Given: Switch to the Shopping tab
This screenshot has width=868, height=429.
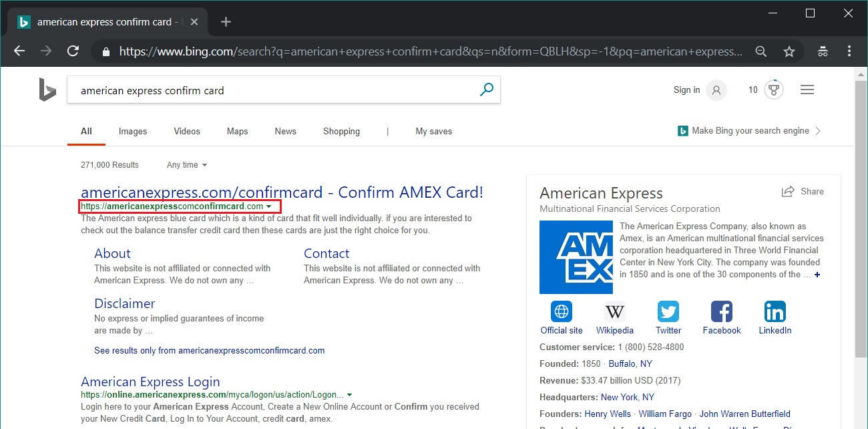Looking at the screenshot, I should 341,131.
